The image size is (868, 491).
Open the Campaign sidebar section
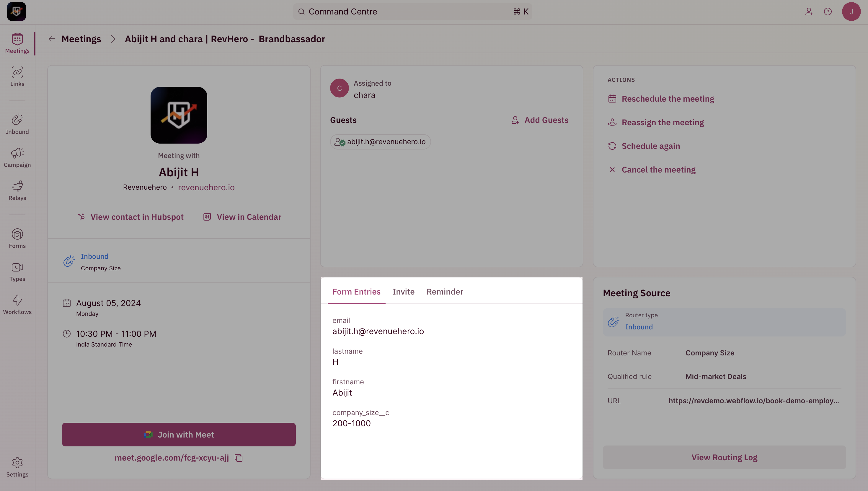[17, 157]
